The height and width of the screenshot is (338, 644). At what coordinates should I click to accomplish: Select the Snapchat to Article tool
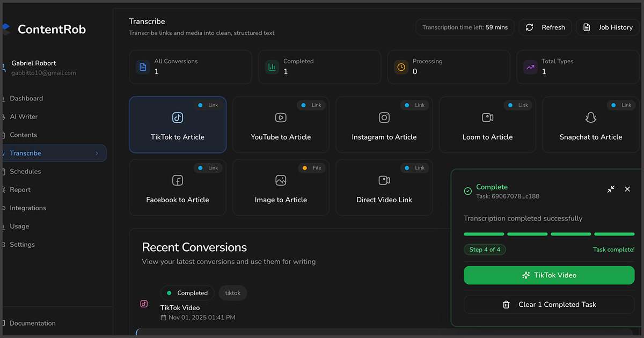click(590, 124)
